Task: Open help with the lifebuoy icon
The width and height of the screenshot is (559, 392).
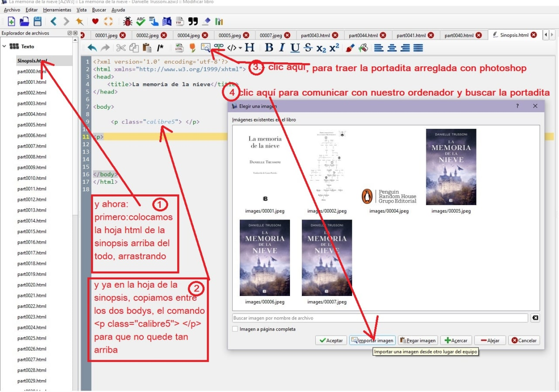Action: tap(108, 21)
